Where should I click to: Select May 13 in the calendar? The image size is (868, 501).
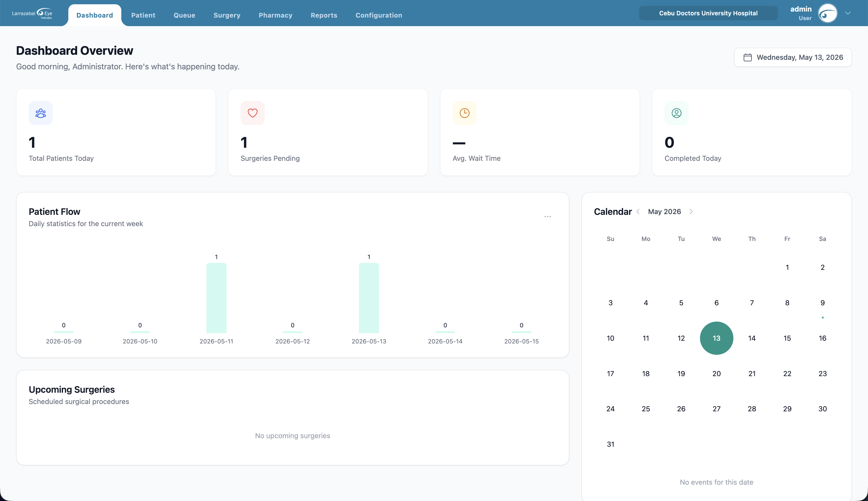pyautogui.click(x=716, y=338)
